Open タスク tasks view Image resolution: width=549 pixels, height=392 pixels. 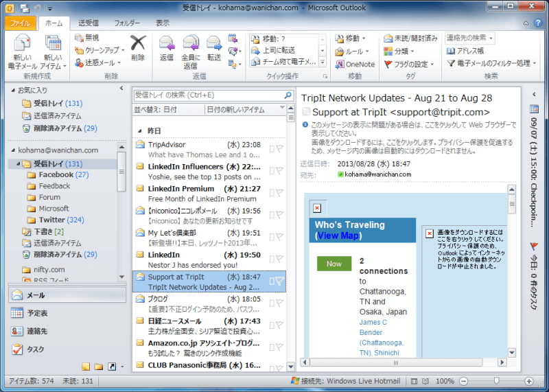67,349
